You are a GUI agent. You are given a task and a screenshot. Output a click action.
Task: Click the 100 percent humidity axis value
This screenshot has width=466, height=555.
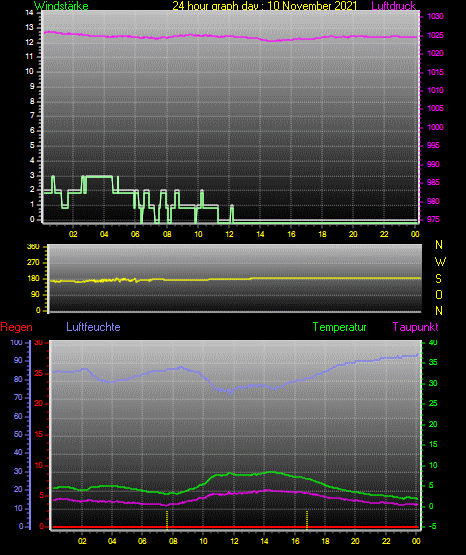[x=17, y=342]
